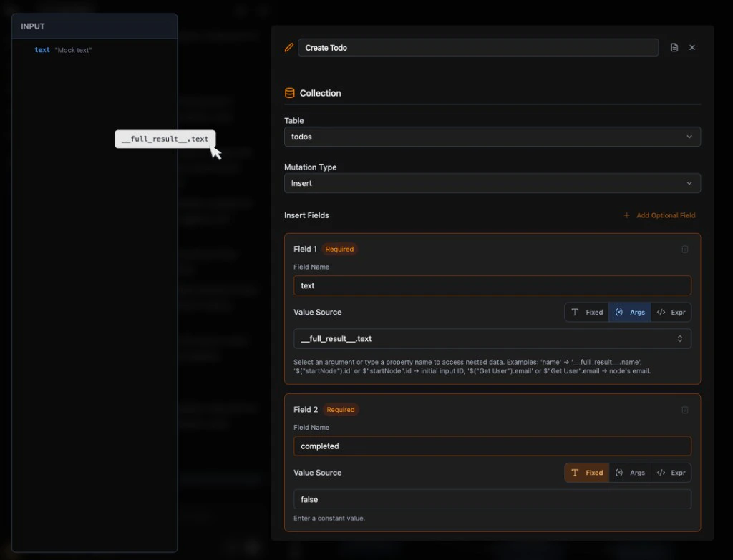Click the Collection section heading
Screen dimensions: 733x560
320,93
